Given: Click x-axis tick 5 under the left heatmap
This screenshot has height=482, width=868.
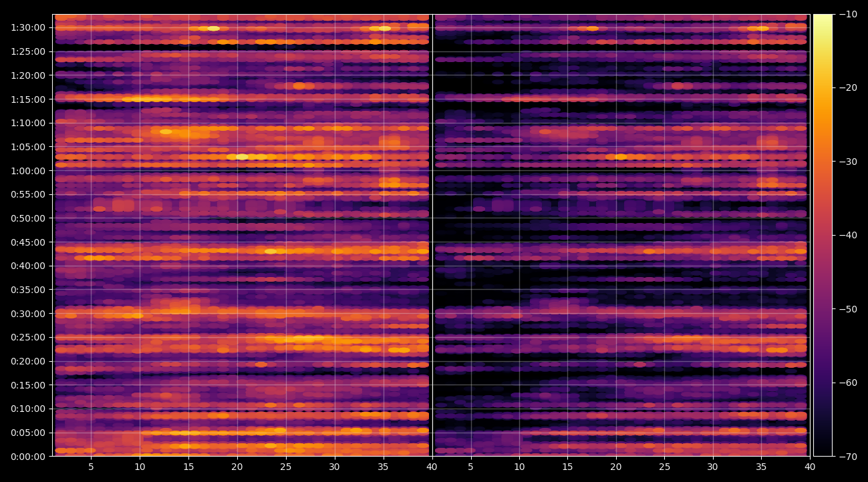Looking at the screenshot, I should (91, 467).
